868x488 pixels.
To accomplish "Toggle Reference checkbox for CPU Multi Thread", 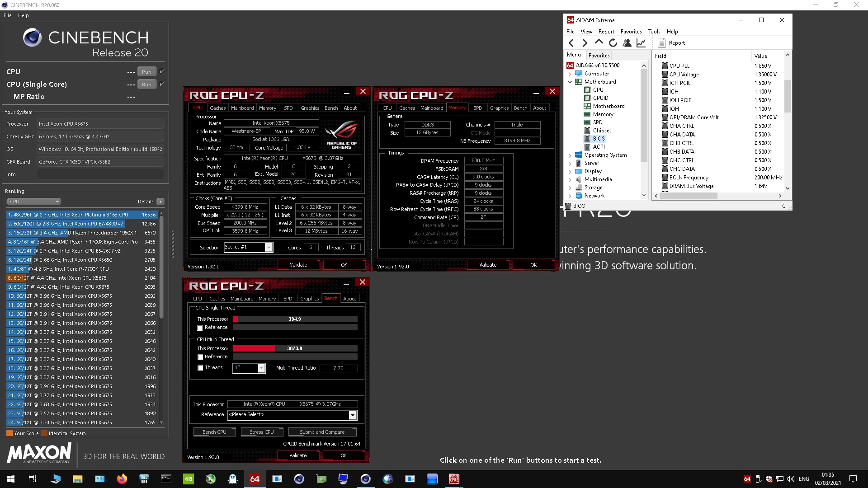I will tap(201, 357).
